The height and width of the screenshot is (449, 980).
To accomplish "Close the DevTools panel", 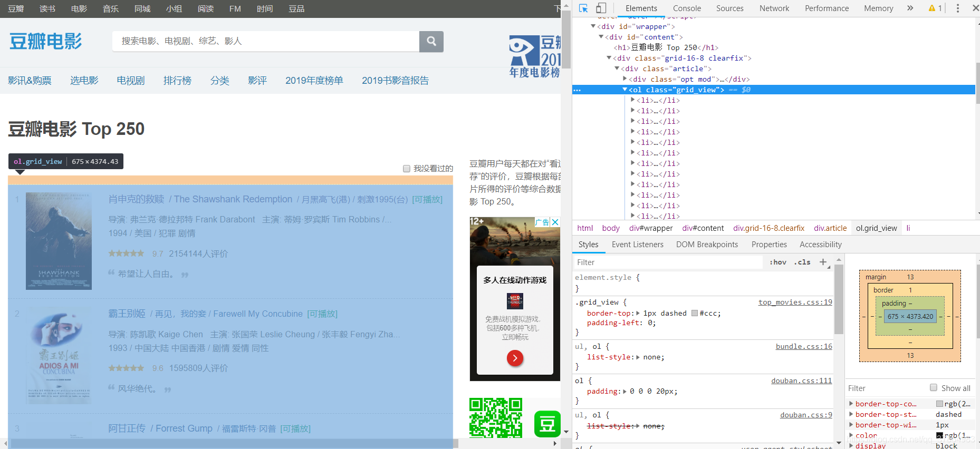I will [975, 8].
